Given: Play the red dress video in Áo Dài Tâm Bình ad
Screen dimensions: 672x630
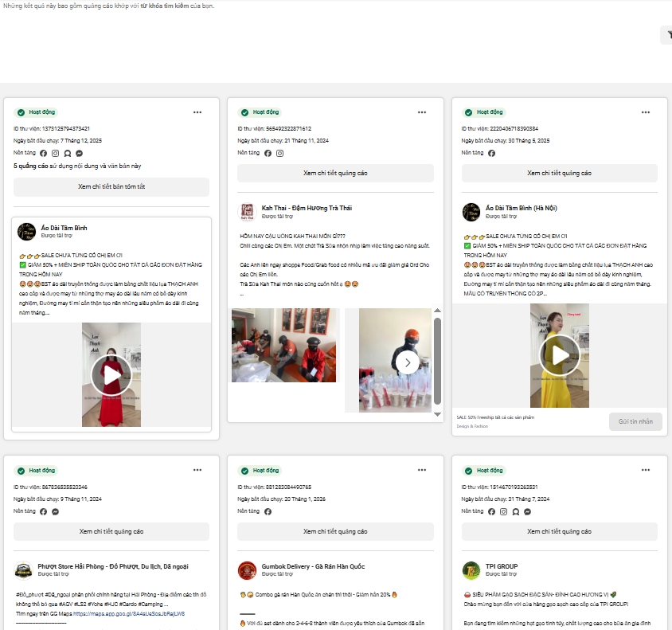Looking at the screenshot, I should 111,374.
